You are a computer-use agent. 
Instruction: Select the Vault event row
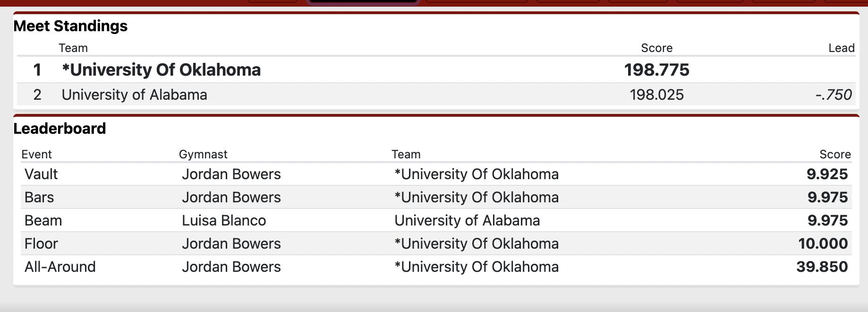[436, 174]
